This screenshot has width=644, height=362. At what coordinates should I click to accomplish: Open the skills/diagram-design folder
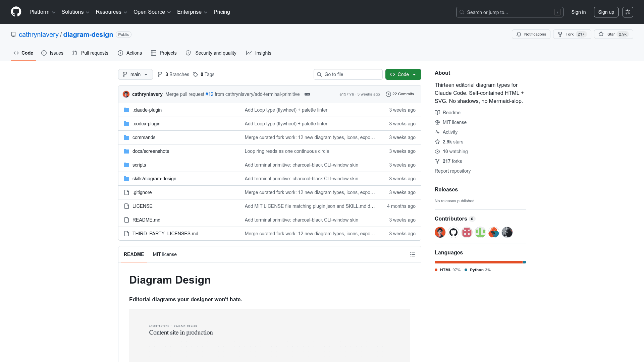[154, 179]
